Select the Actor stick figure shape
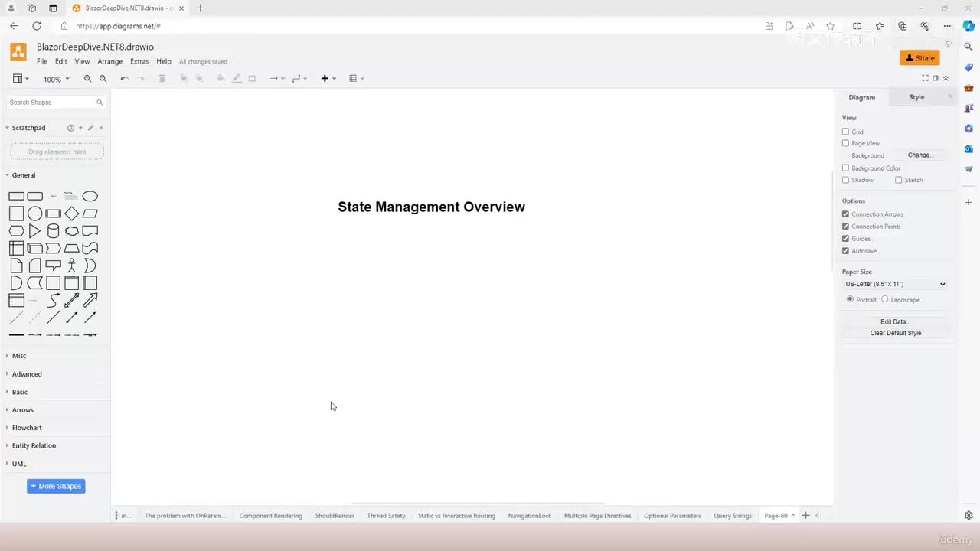This screenshot has width=980, height=551. (x=72, y=266)
